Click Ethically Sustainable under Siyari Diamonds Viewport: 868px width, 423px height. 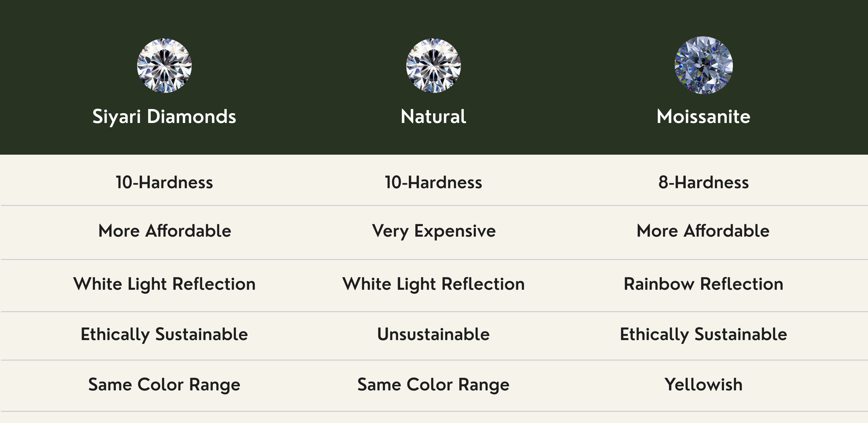[165, 335]
